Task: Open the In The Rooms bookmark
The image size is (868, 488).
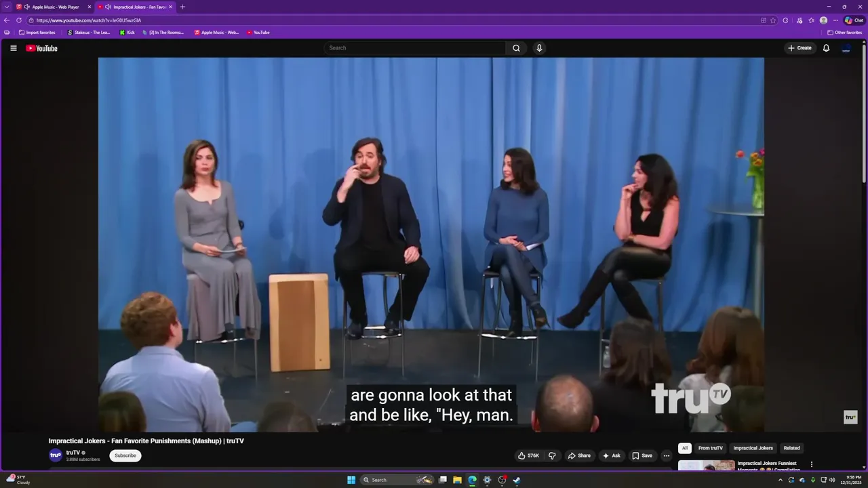Action: tap(163, 33)
